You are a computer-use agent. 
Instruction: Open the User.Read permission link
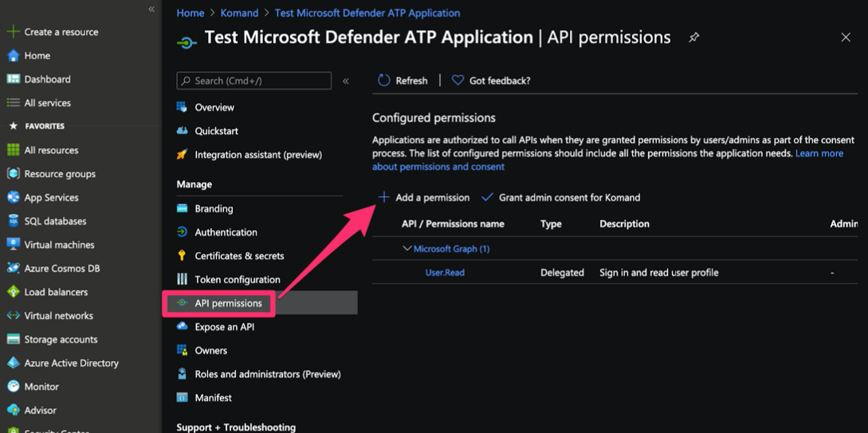pyautogui.click(x=445, y=273)
